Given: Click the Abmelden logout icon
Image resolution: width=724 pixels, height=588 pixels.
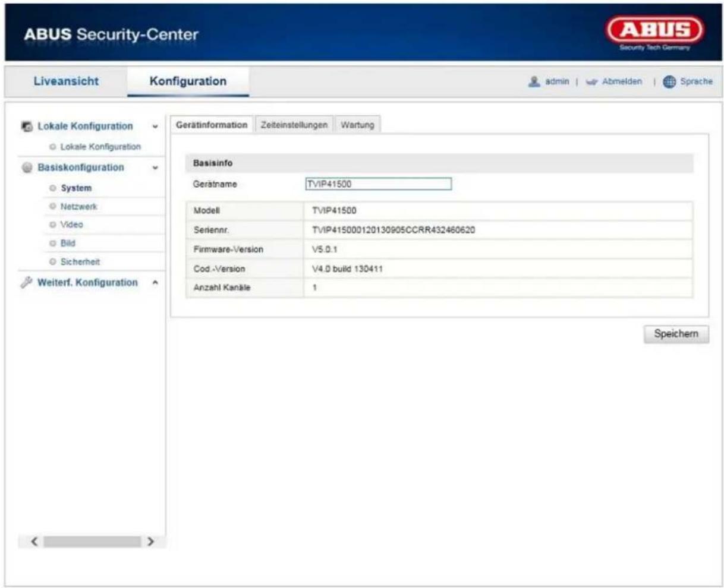Looking at the screenshot, I should pos(591,82).
